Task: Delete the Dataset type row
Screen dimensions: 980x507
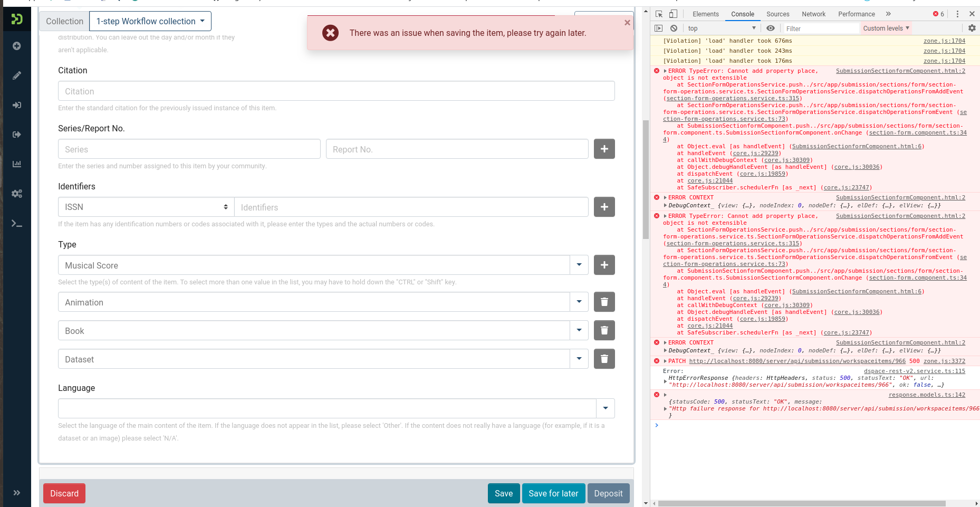Action: (x=604, y=359)
